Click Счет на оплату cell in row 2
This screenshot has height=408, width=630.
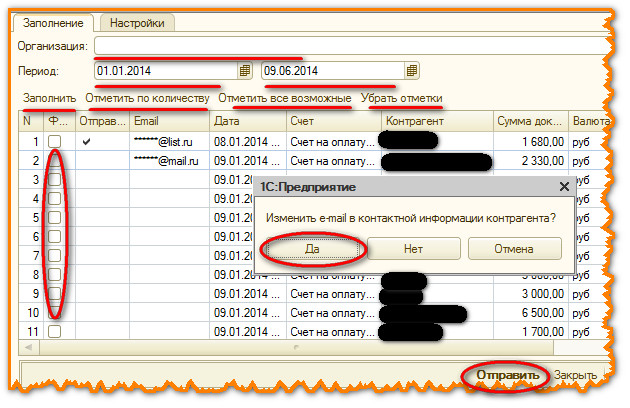point(334,161)
